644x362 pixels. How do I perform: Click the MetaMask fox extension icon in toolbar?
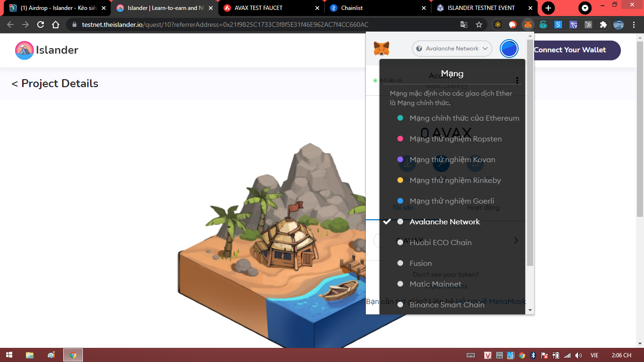point(528,25)
